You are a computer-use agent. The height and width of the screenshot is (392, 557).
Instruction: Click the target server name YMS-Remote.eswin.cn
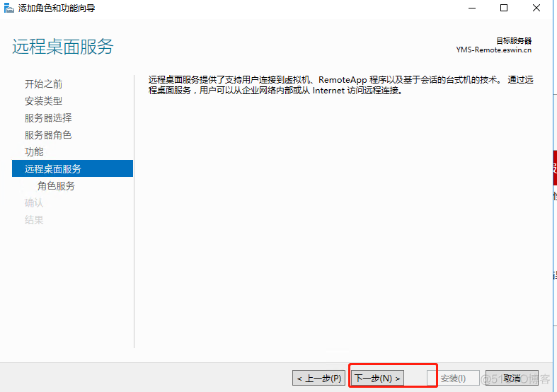pos(493,50)
